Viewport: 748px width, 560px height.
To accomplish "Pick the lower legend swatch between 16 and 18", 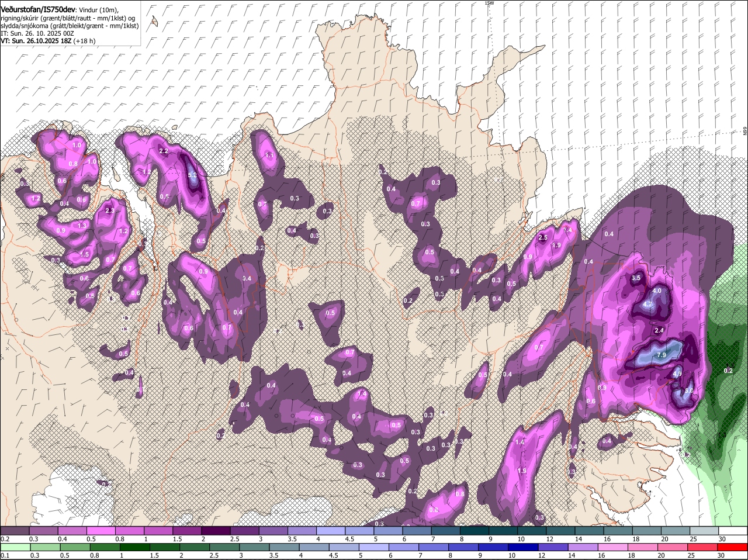I will (612, 547).
